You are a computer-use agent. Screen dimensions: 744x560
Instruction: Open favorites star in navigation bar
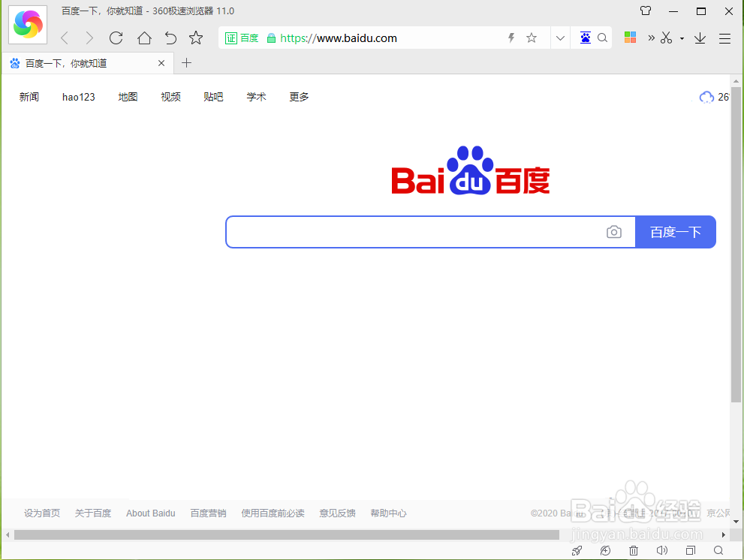196,38
